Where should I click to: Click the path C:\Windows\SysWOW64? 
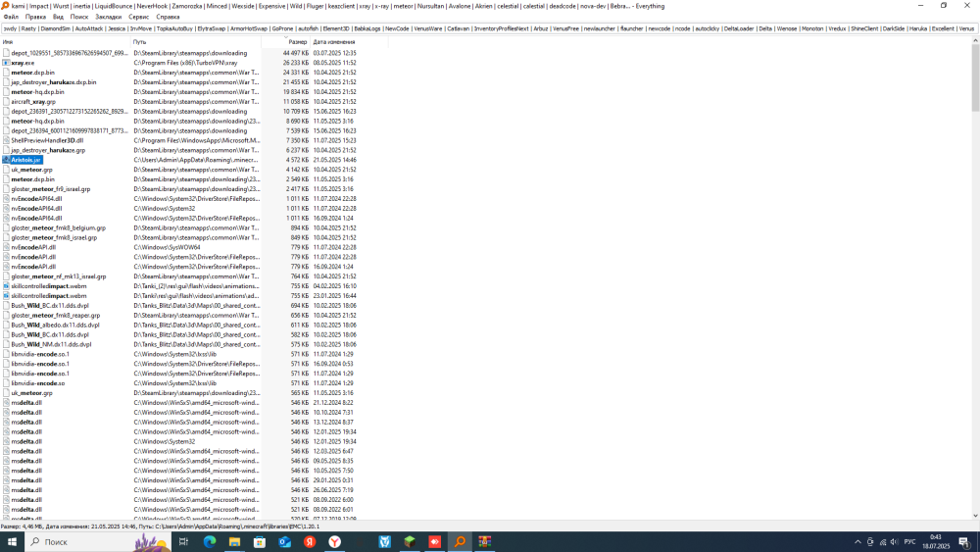[167, 247]
